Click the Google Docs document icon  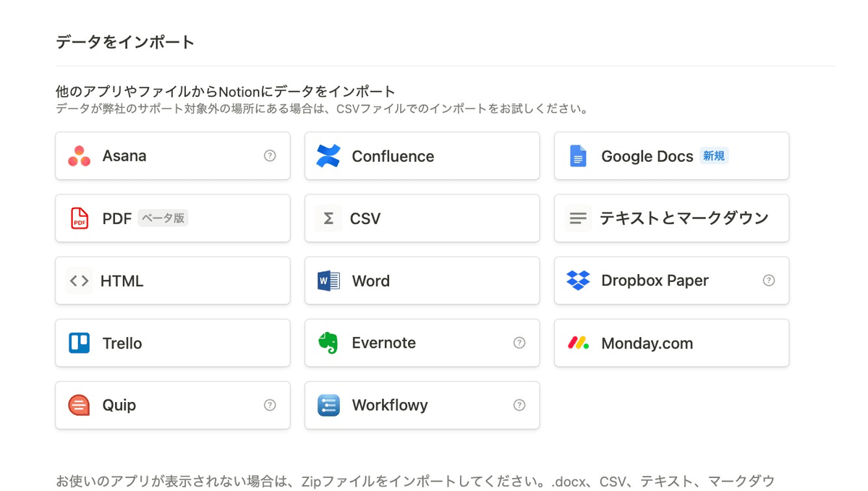pos(577,156)
